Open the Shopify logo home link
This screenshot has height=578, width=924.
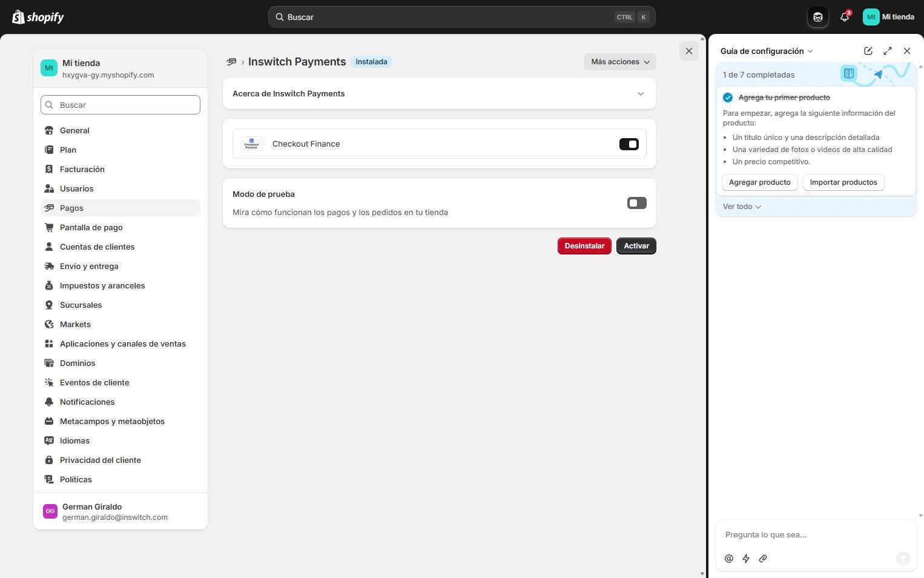38,17
